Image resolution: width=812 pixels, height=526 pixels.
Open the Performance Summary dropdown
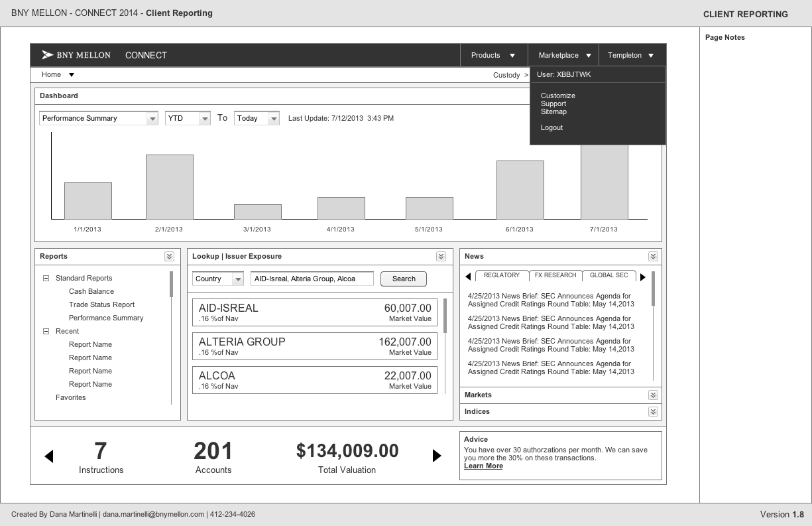coord(98,118)
